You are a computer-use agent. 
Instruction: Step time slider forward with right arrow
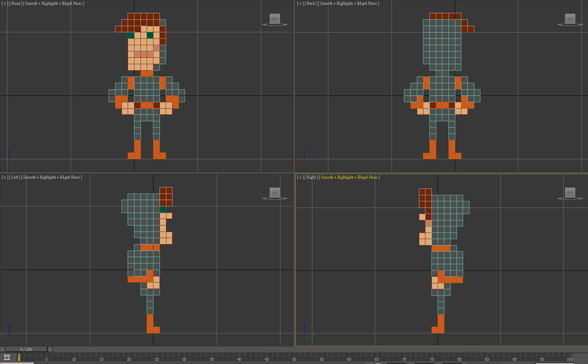click(50, 349)
